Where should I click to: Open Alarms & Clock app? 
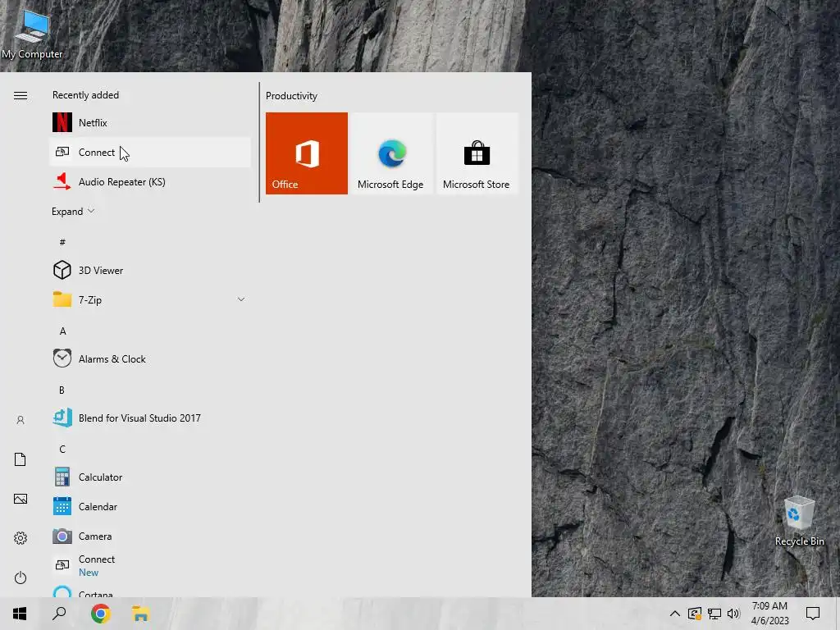pyautogui.click(x=150, y=358)
